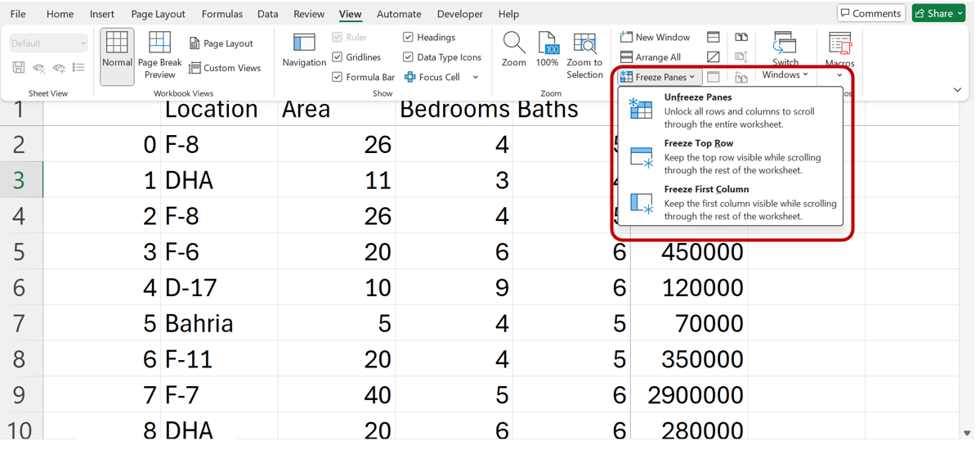Click the sheet view Options list icon
This screenshot has height=450, width=980.
(x=78, y=68)
